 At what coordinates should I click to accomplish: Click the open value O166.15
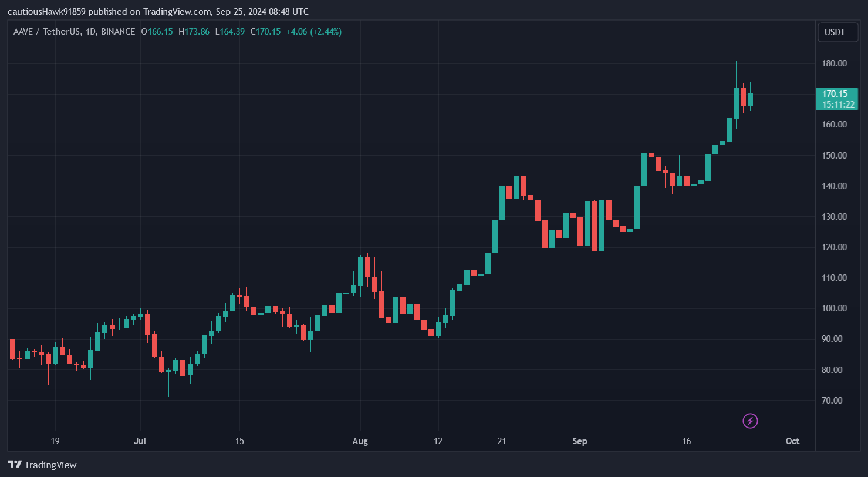(157, 32)
